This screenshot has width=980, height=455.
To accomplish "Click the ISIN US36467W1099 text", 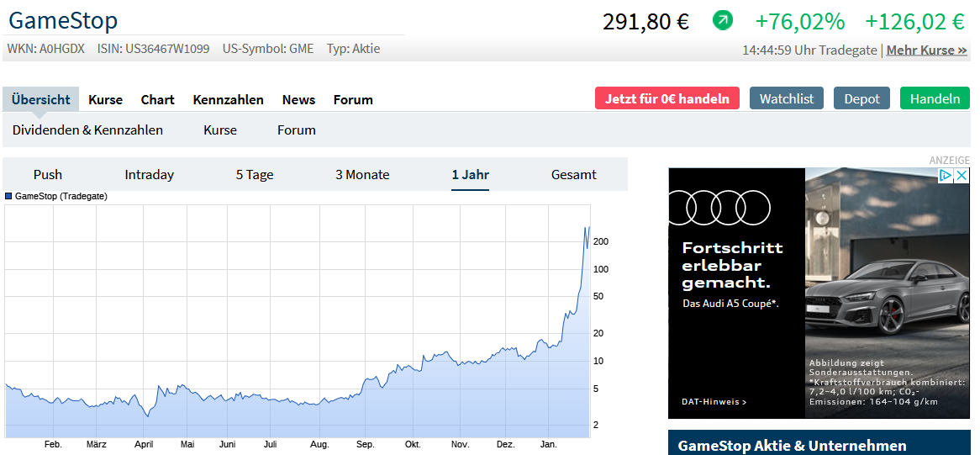I will (x=153, y=48).
